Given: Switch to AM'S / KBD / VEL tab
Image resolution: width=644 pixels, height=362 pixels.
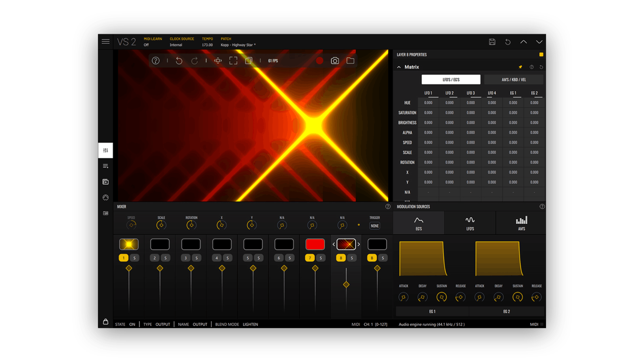Looking at the screenshot, I should 514,79.
